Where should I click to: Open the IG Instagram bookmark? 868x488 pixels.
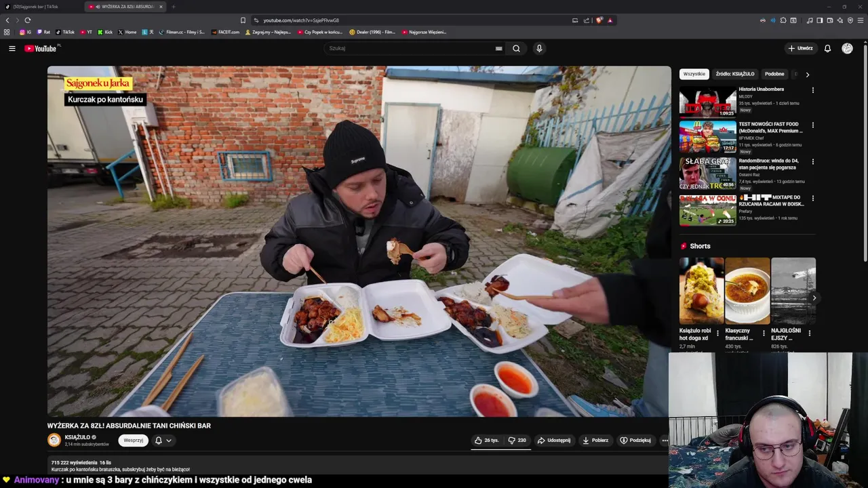coord(25,32)
